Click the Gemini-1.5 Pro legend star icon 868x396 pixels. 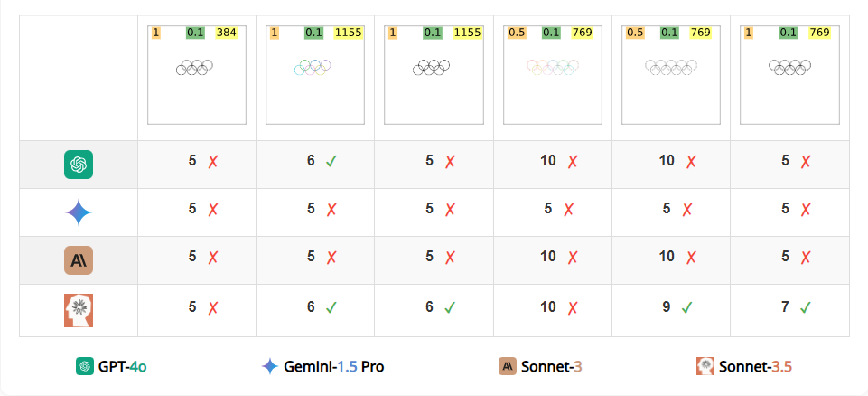(x=269, y=366)
